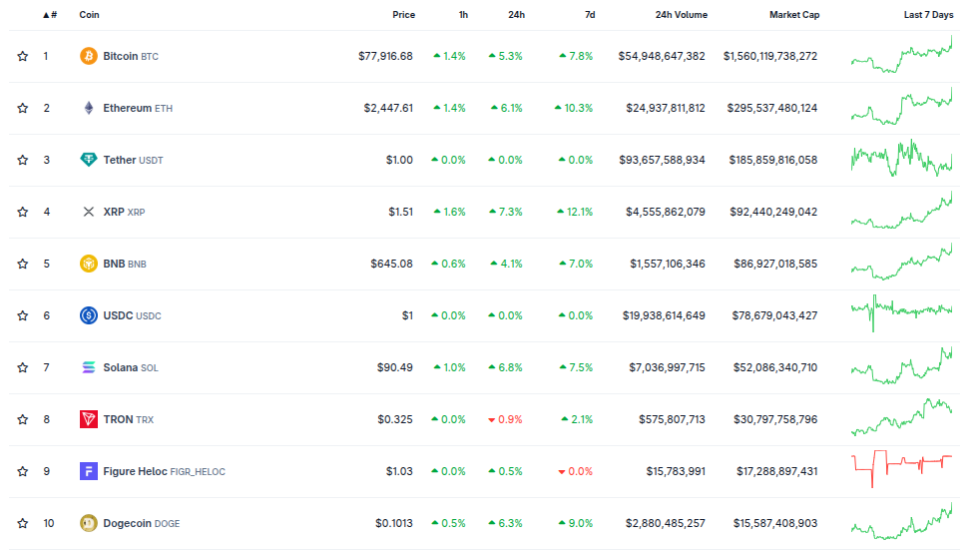The width and height of the screenshot is (980, 550).
Task: Open Ethereum's last 7 days sparkline chart
Action: pos(902,107)
